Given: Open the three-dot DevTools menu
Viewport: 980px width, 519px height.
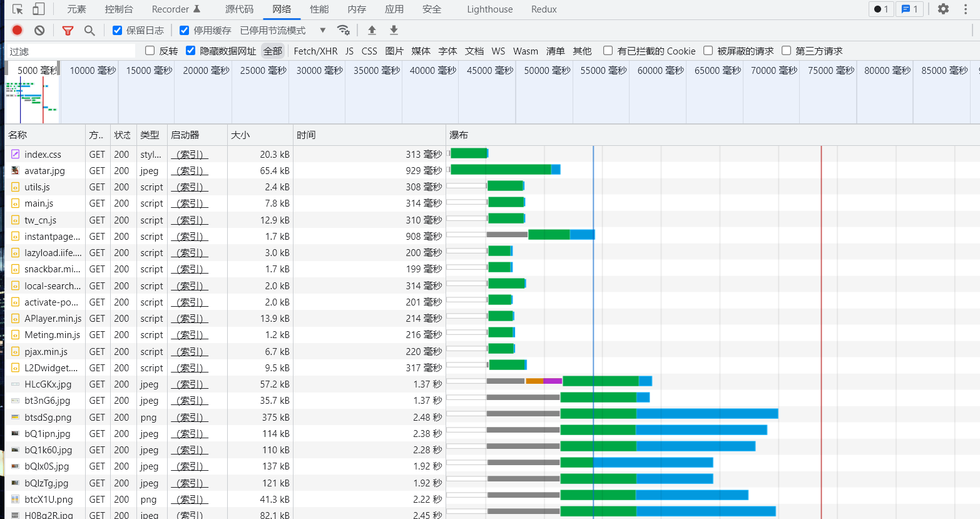Looking at the screenshot, I should click(966, 9).
